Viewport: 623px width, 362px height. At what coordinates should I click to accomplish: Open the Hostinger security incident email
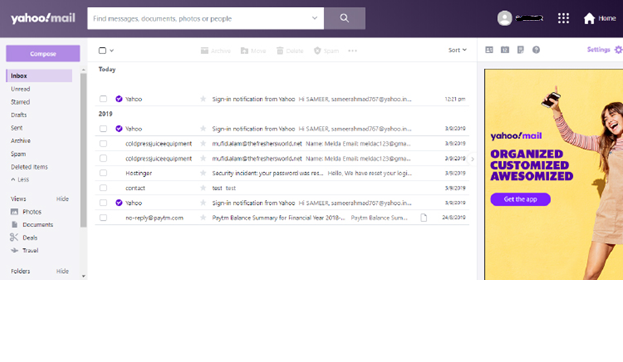point(282,173)
